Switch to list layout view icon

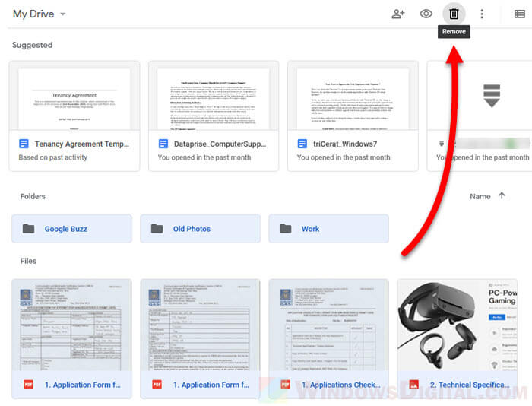tap(519, 14)
